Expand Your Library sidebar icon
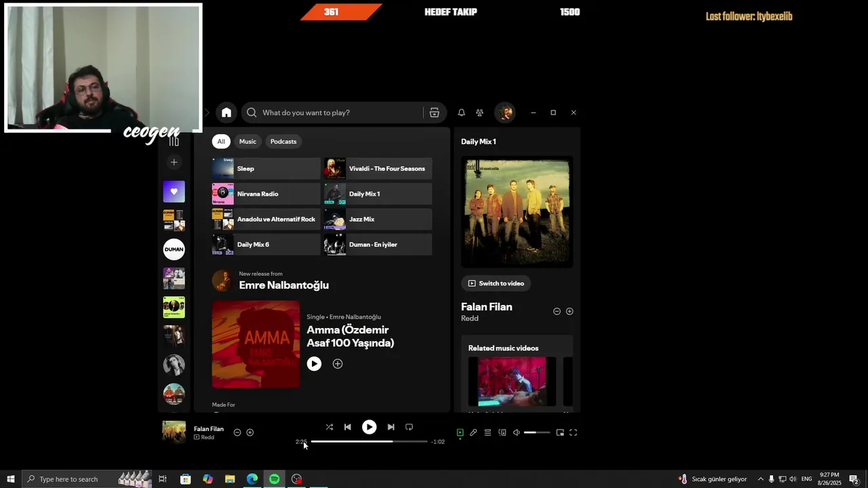 (174, 141)
